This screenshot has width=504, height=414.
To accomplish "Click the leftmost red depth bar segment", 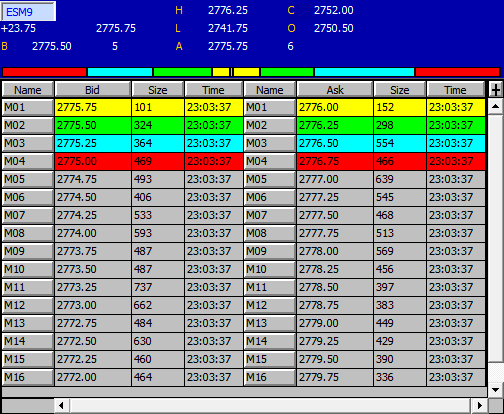I will point(44,72).
